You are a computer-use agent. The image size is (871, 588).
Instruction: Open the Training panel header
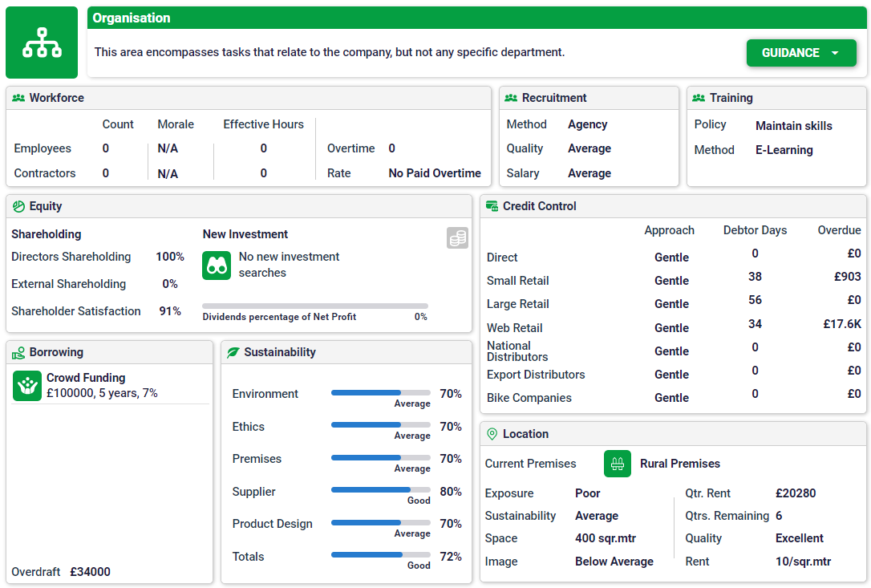pyautogui.click(x=776, y=98)
